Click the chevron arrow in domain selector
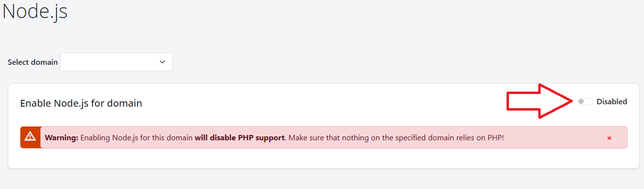644x189 pixels. click(x=162, y=62)
